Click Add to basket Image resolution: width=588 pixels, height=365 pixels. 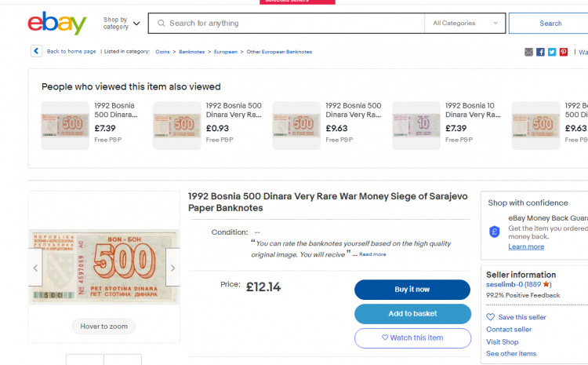[x=412, y=314]
